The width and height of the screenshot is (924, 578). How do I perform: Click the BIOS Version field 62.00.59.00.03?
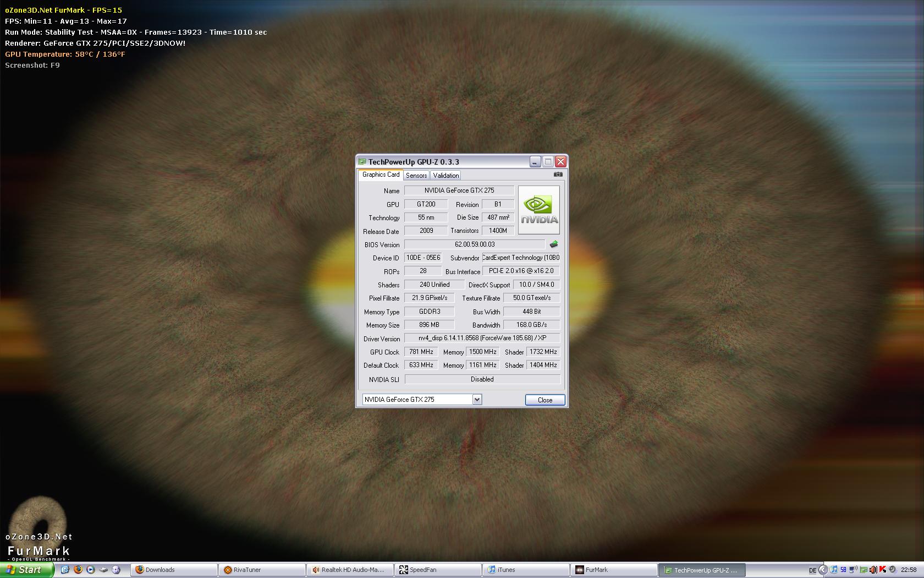475,244
